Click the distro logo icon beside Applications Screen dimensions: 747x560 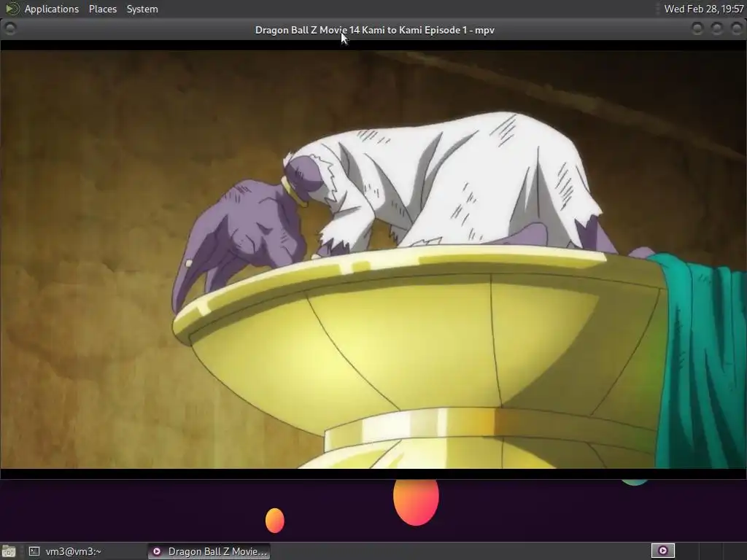click(12, 9)
